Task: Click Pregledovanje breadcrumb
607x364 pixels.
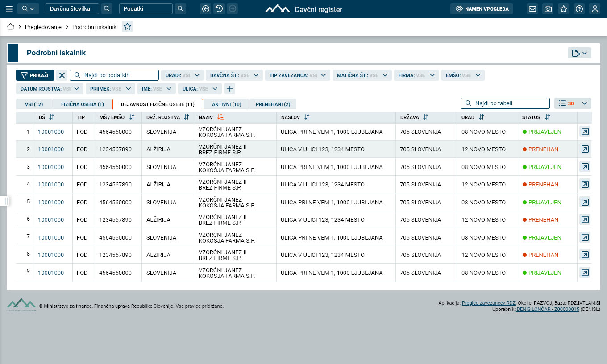Action: tap(43, 27)
